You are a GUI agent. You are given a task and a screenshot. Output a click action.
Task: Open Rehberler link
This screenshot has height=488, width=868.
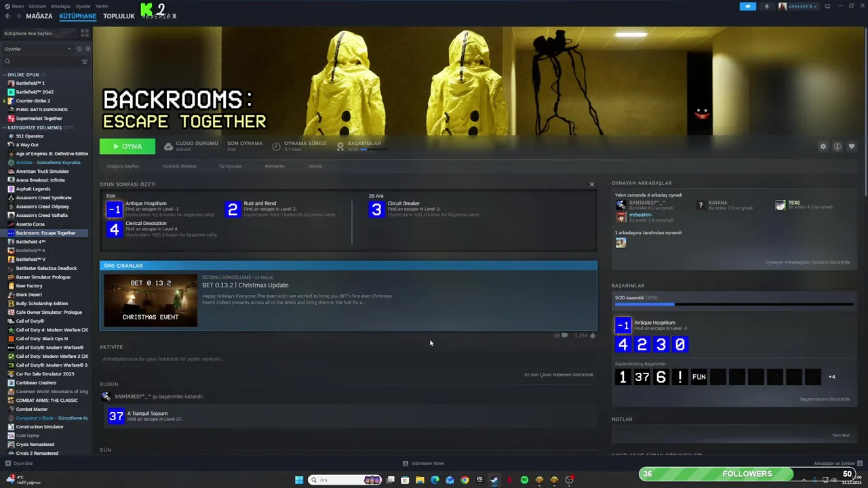pyautogui.click(x=275, y=166)
